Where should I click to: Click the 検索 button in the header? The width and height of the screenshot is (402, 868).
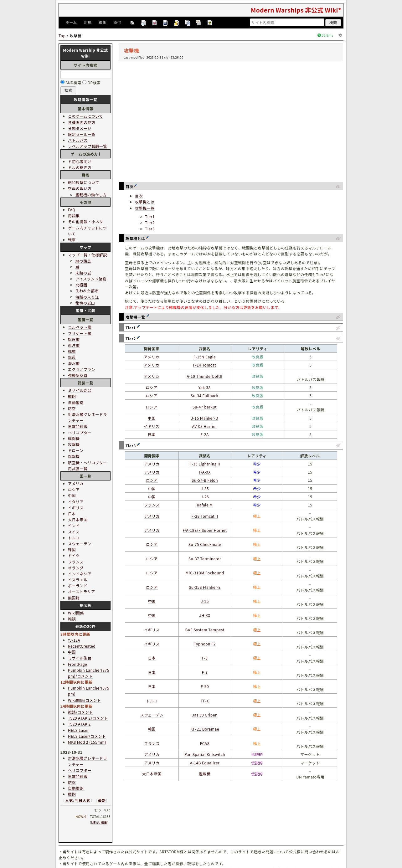[333, 23]
